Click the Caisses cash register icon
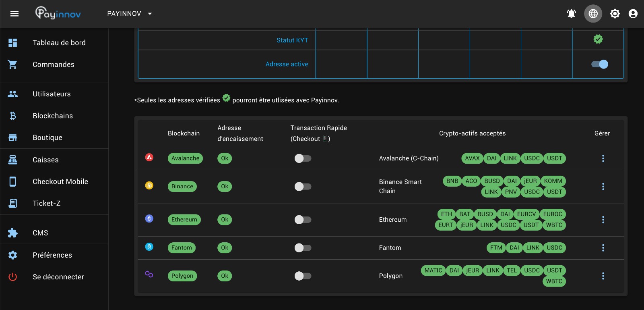The image size is (644, 310). click(x=13, y=160)
